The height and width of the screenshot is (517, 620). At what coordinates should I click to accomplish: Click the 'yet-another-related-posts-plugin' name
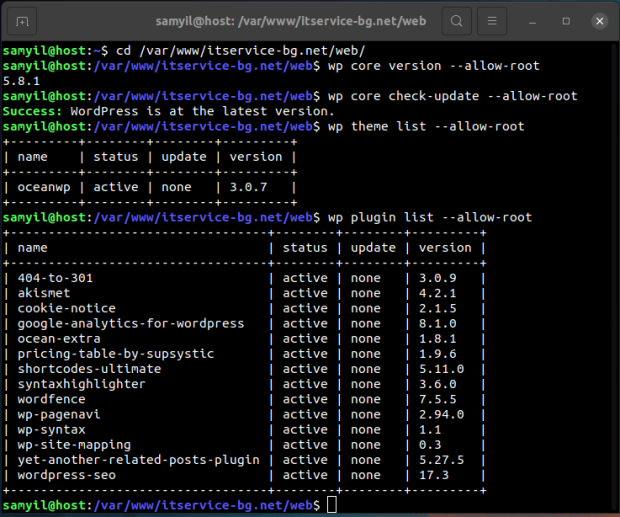click(138, 460)
